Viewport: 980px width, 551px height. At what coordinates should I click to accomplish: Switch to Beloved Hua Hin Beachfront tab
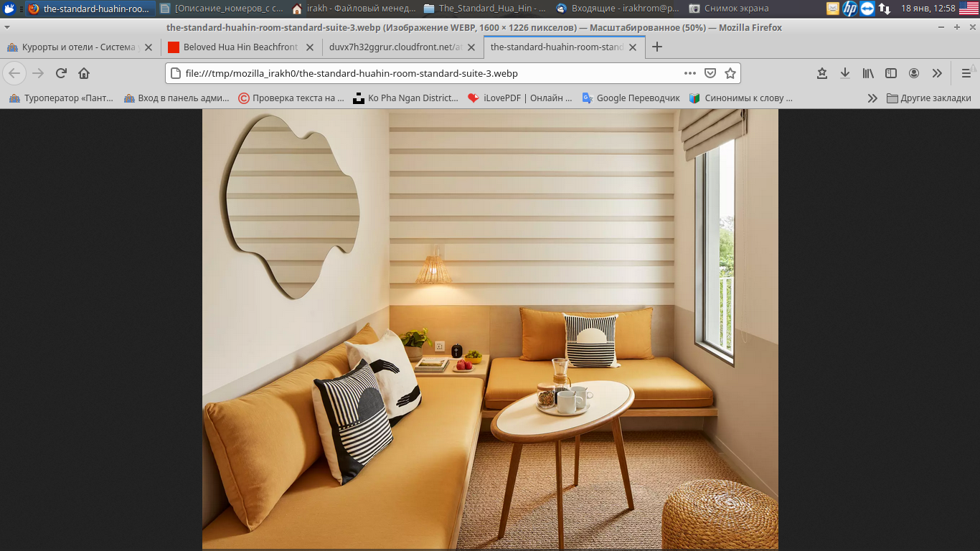240,47
